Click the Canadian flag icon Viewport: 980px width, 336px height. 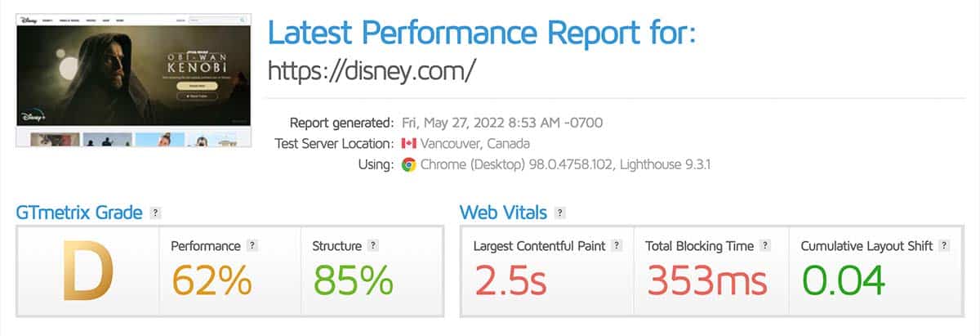click(x=408, y=144)
